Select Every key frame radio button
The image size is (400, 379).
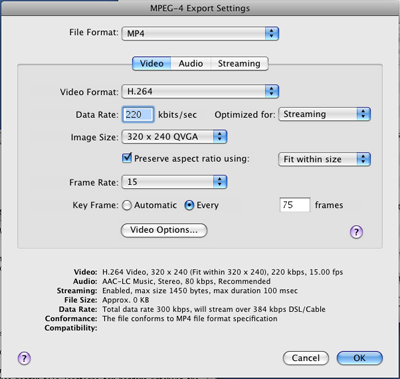[x=189, y=205]
